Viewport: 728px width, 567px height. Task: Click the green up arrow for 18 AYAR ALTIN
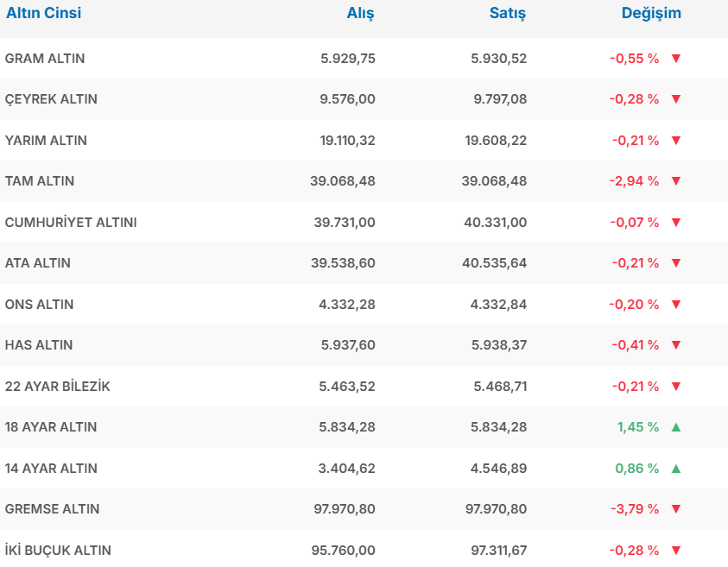[676, 427]
